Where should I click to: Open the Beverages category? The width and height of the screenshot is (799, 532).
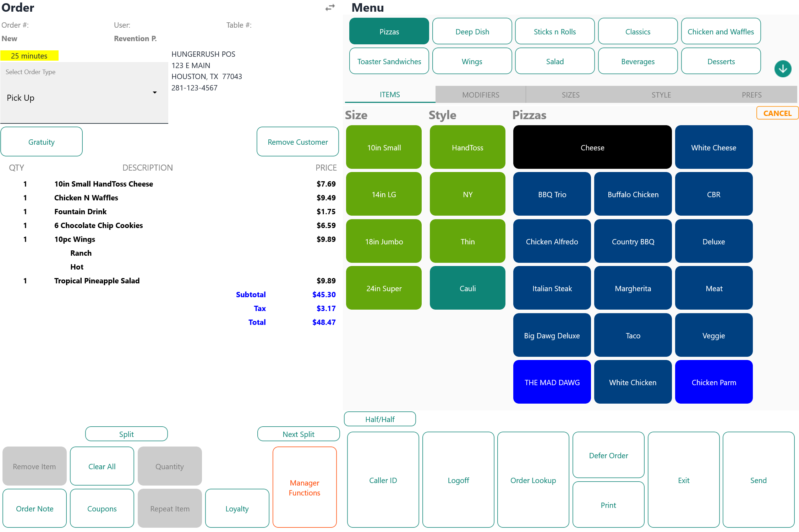[637, 61]
